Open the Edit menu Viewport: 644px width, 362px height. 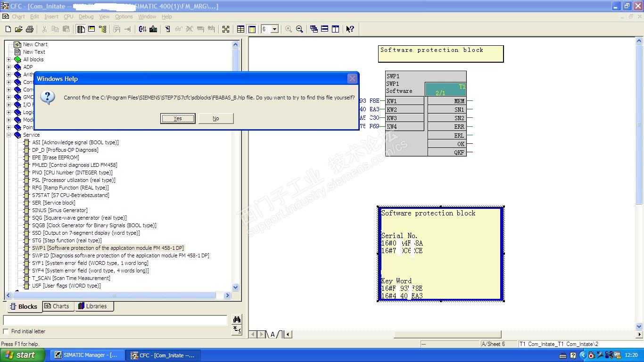[x=35, y=16]
